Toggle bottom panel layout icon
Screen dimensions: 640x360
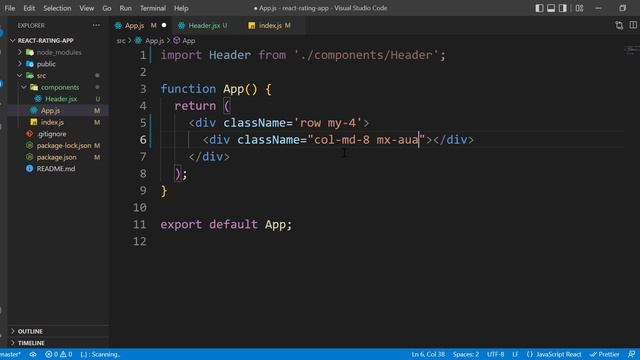pyautogui.click(x=551, y=8)
